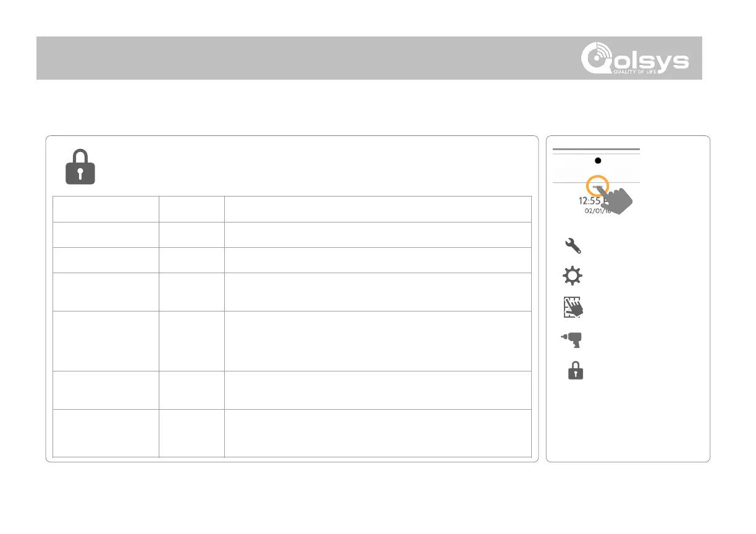Screen dimensions: 756x534
Task: Click the wide cell in the tallest table row
Action: coord(377,341)
